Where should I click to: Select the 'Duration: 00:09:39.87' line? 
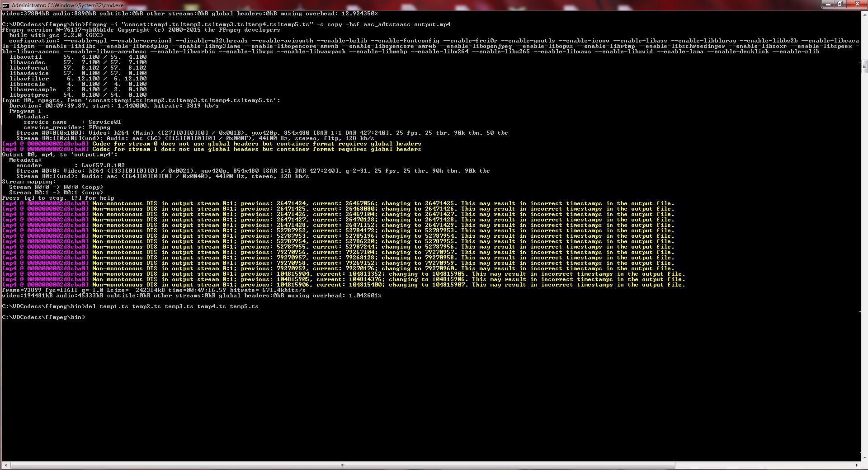point(114,106)
